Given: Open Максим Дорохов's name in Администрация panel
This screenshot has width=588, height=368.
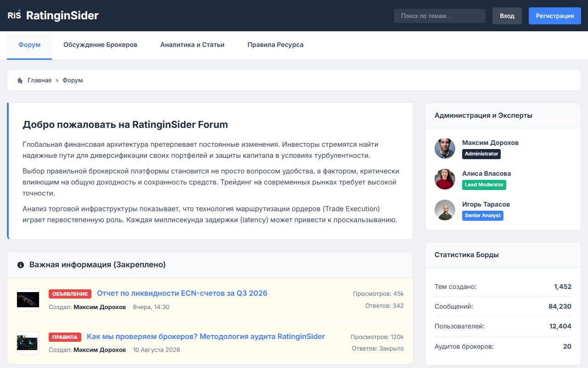Looking at the screenshot, I should pos(490,143).
